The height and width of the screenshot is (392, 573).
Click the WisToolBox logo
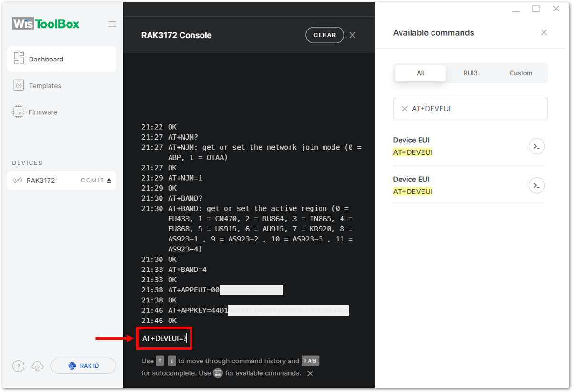pos(46,24)
